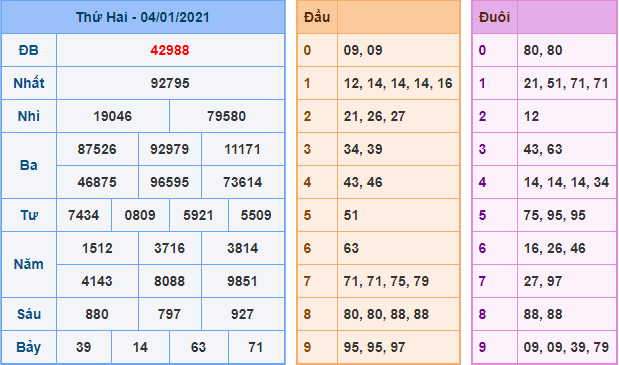
Task: Click Đuôi values 16, 26, 46
Action: coord(555,248)
